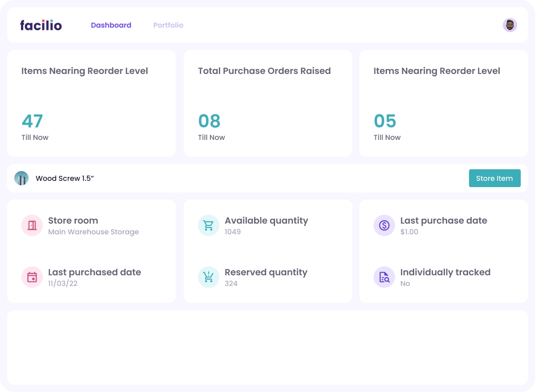The width and height of the screenshot is (535, 392).
Task: Click the Last purchased date calendar icon
Action: tap(32, 277)
